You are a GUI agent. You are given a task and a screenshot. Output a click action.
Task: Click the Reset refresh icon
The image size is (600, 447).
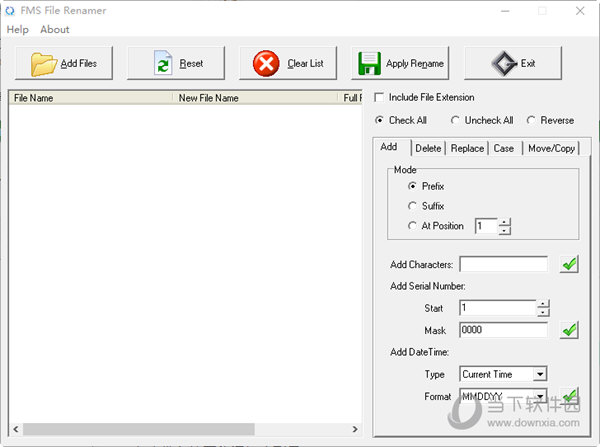(163, 63)
